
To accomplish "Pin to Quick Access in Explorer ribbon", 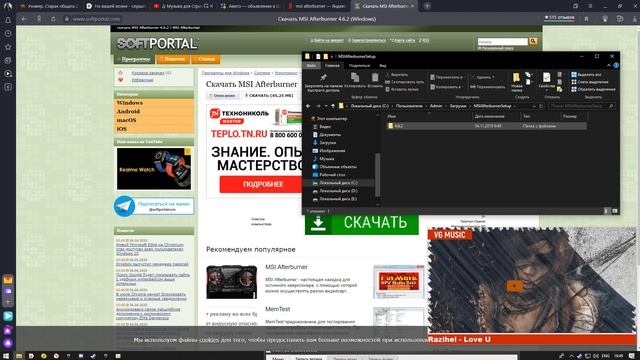I will click(323, 83).
